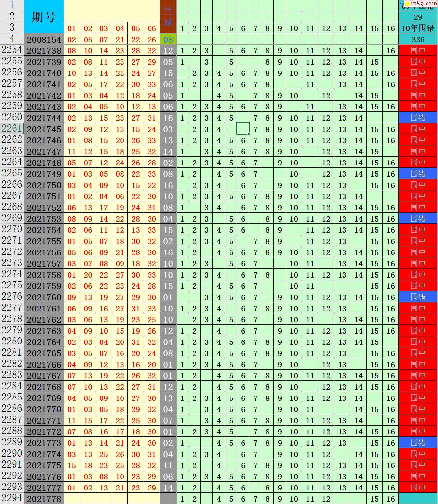Select red ball header 04 in row 3
438x504 pixels.
[120, 28]
